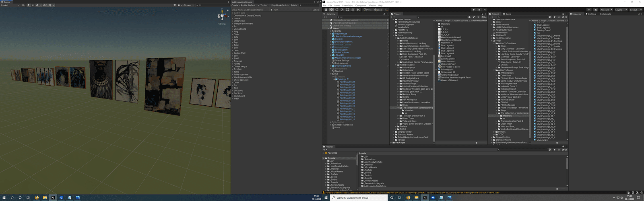
Task: Toggle Hierarchy panel lock icon
Action: (x=384, y=14)
